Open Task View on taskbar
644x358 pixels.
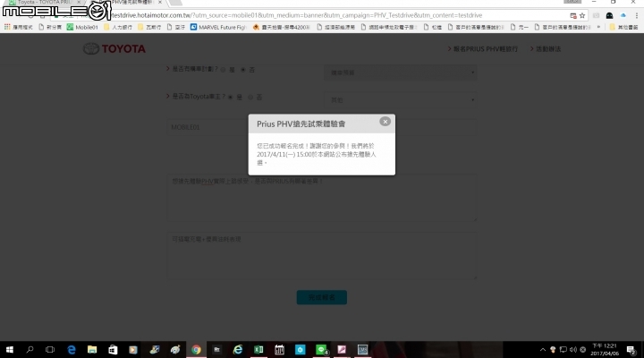(x=50, y=350)
